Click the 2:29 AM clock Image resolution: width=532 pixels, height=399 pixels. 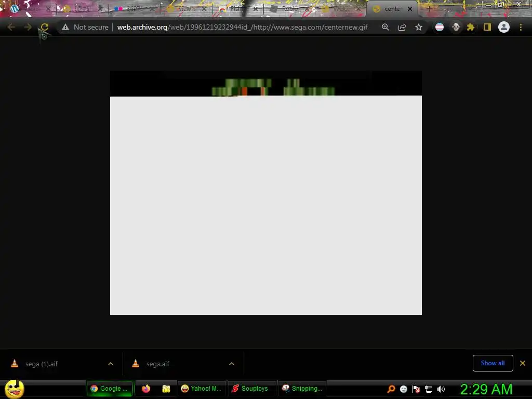coord(486,389)
